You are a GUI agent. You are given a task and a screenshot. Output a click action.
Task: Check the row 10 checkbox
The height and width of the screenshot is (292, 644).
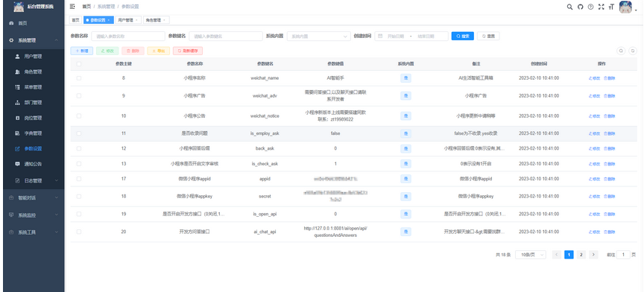[x=79, y=115]
